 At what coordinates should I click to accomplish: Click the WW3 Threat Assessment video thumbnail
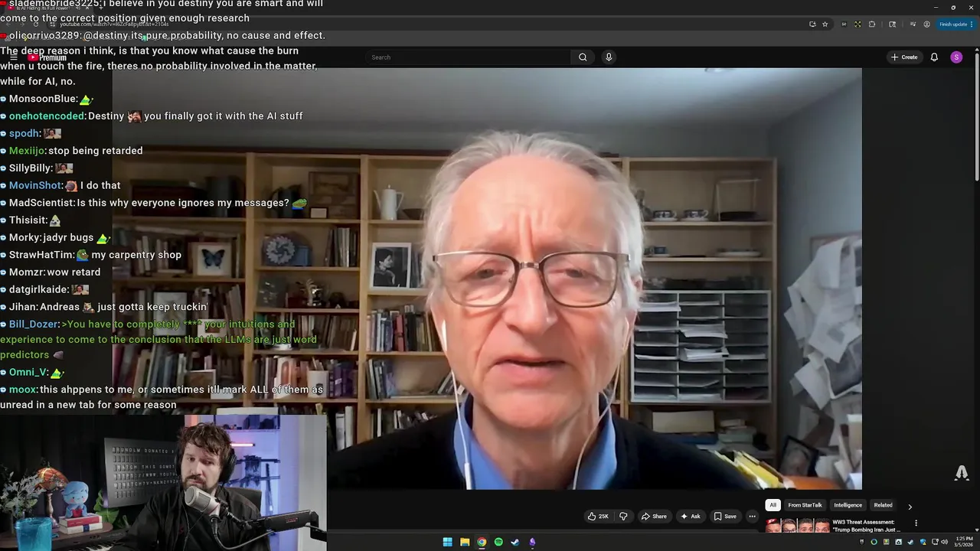click(x=797, y=526)
